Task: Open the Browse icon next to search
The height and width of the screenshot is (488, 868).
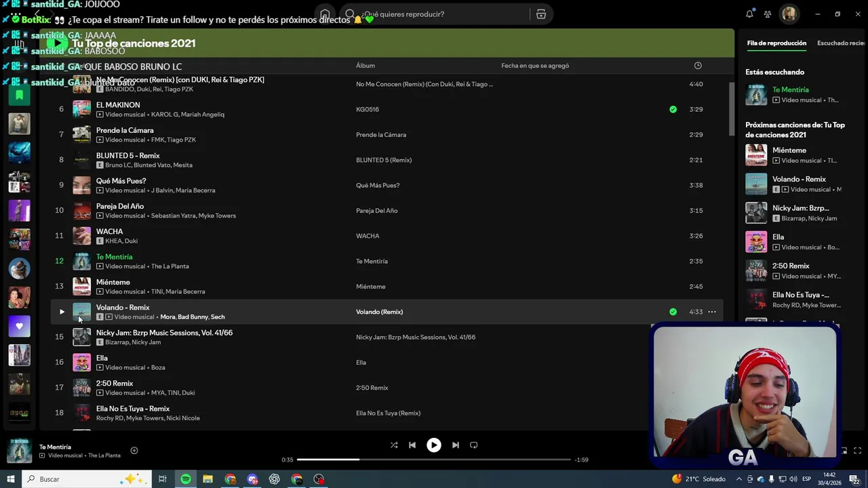Action: pos(541,14)
